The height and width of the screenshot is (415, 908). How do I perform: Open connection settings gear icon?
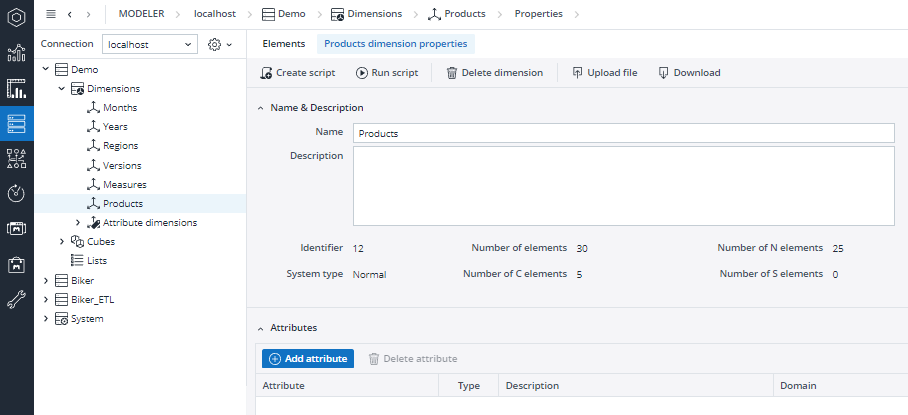220,44
